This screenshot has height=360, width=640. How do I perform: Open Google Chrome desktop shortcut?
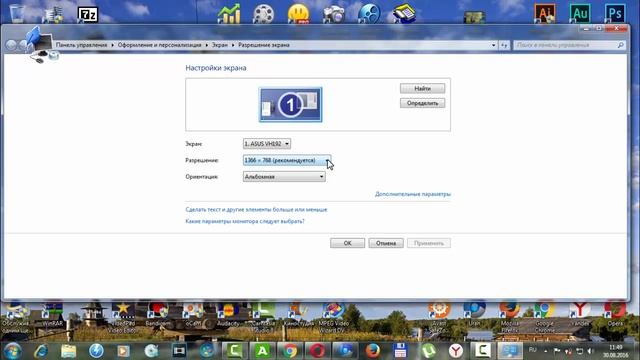[544, 317]
